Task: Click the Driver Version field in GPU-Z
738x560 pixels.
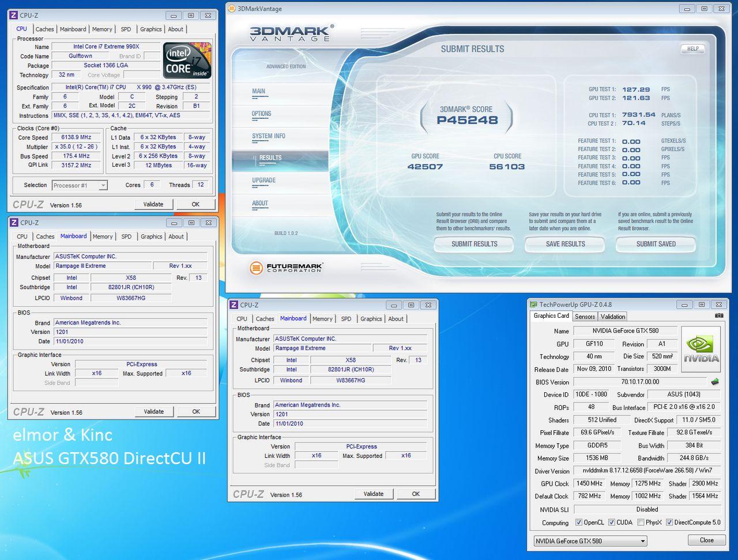Action: (647, 471)
